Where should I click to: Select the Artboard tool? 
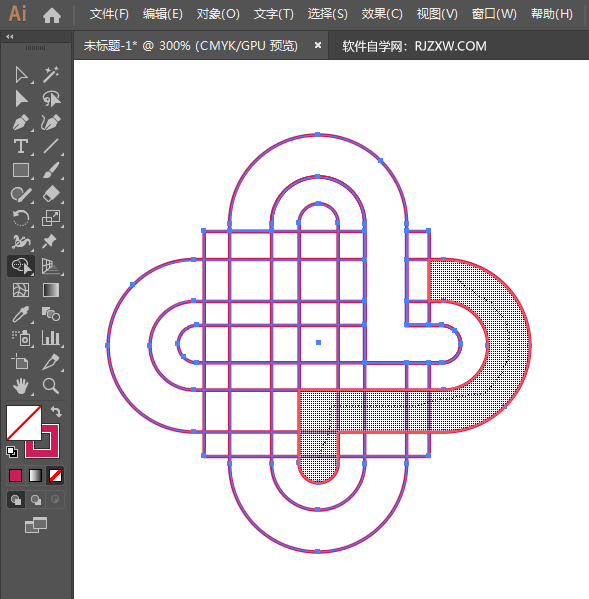[x=21, y=362]
